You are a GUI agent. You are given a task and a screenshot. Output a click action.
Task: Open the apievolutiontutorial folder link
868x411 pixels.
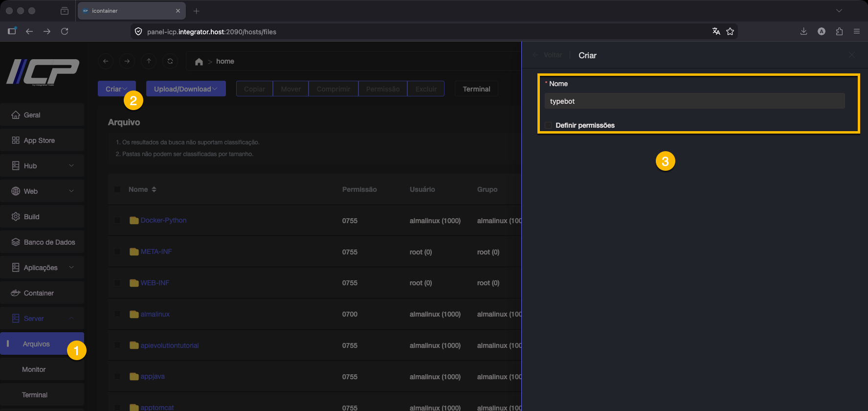coord(170,345)
